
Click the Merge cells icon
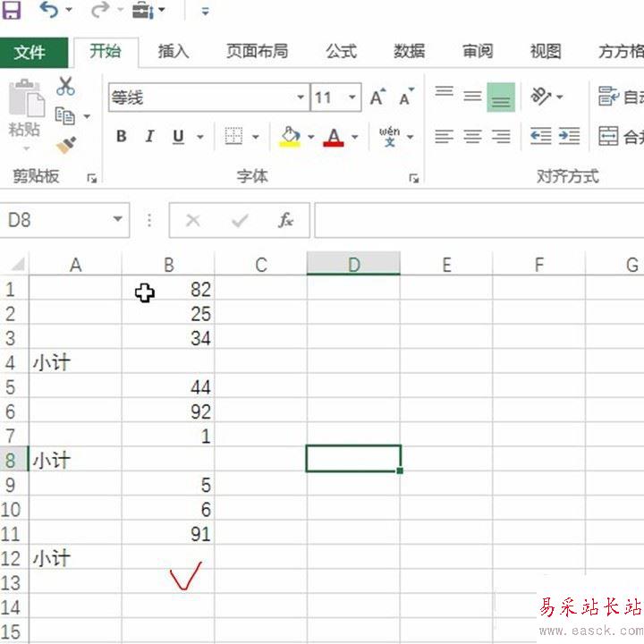coord(608,136)
